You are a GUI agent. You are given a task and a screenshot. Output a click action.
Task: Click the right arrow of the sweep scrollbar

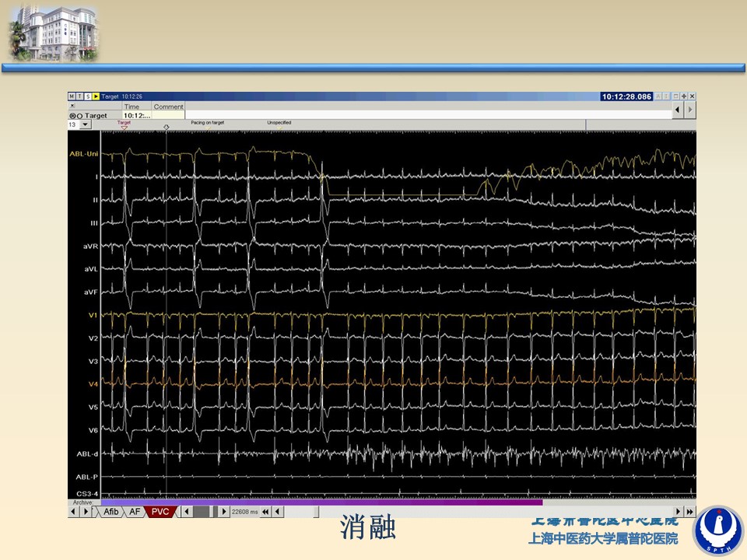(x=224, y=512)
